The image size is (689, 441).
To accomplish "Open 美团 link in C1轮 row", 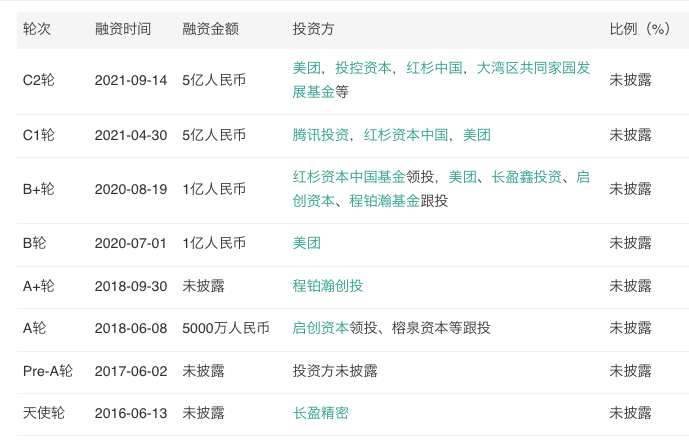I will (x=477, y=135).
